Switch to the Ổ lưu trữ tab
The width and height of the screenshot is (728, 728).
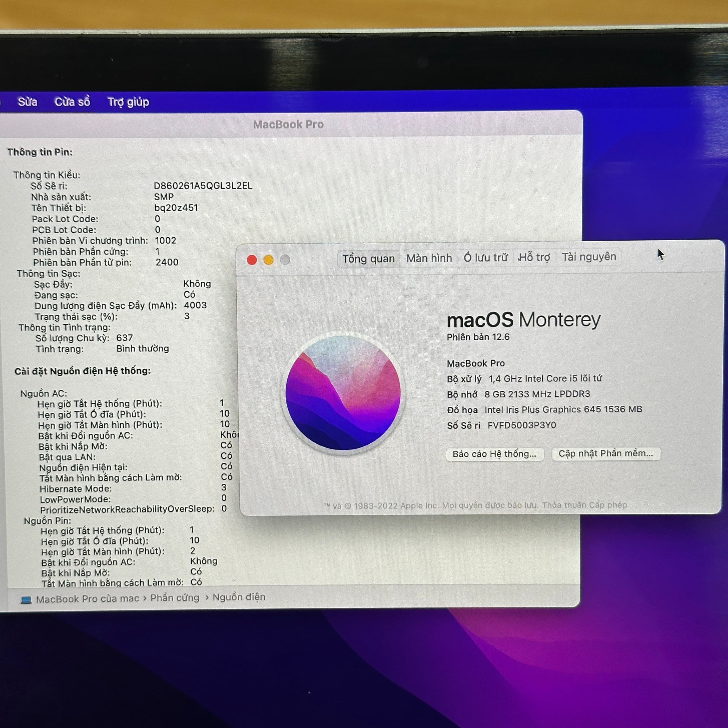(486, 257)
